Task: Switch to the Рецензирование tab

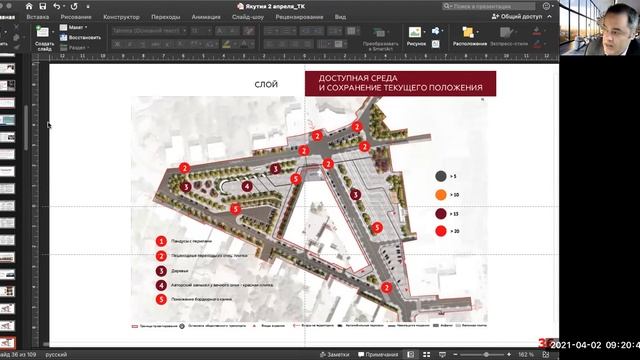Action: click(x=299, y=17)
